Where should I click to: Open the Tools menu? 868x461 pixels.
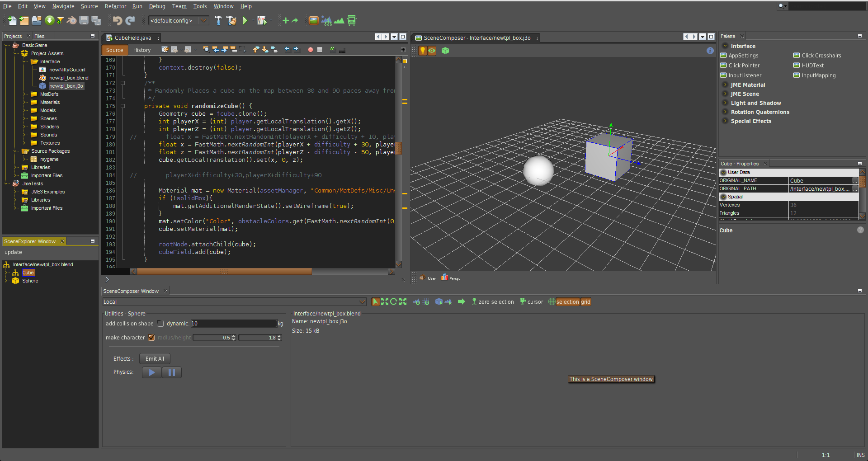tap(200, 6)
